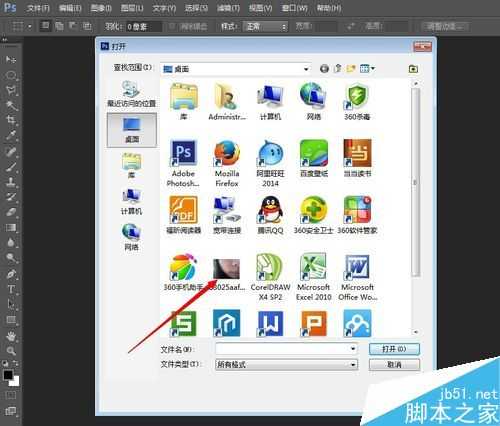Select the Hand tool

tap(11, 336)
